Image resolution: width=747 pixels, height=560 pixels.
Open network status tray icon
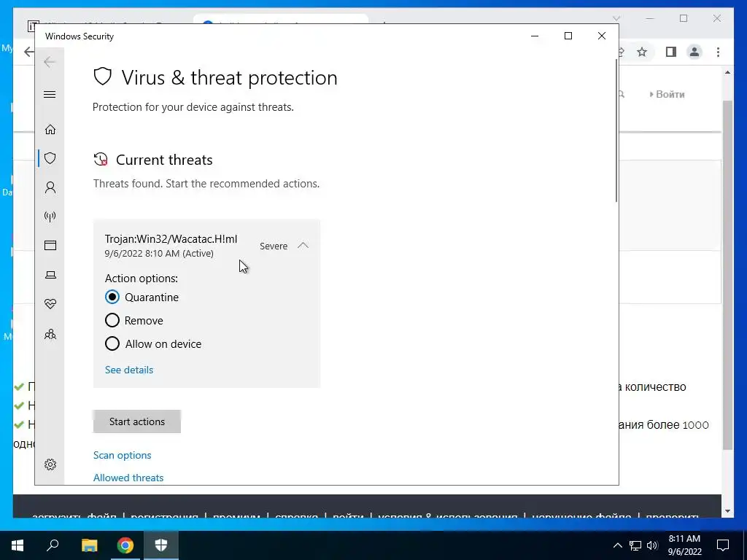[x=635, y=545]
